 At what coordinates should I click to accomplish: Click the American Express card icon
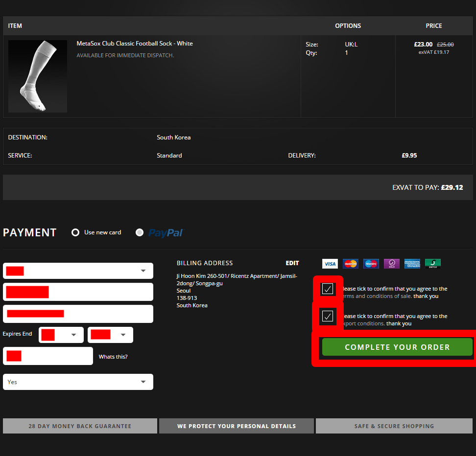412,264
